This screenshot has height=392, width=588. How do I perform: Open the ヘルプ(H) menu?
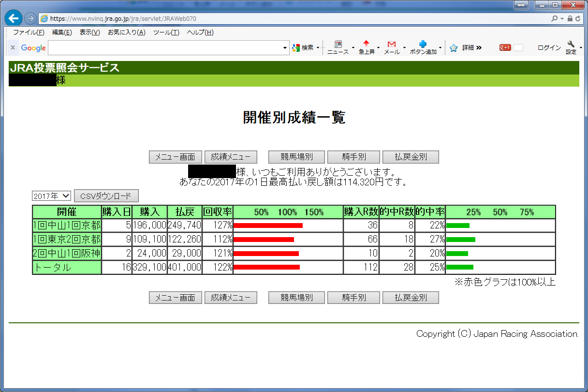200,32
